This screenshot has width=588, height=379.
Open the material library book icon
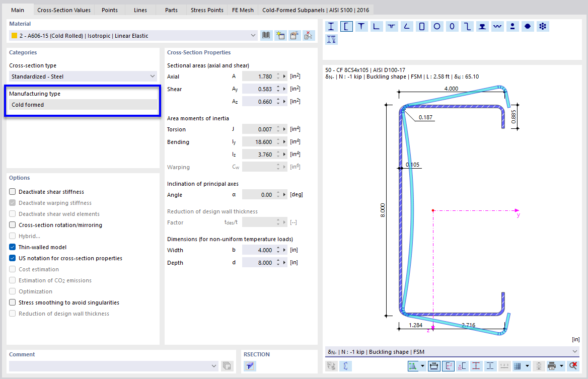(x=266, y=36)
